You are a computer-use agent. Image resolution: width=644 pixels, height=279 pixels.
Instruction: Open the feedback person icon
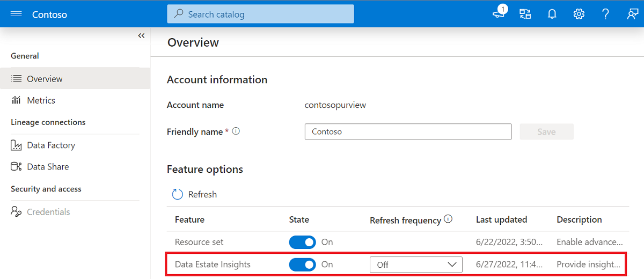(x=632, y=14)
